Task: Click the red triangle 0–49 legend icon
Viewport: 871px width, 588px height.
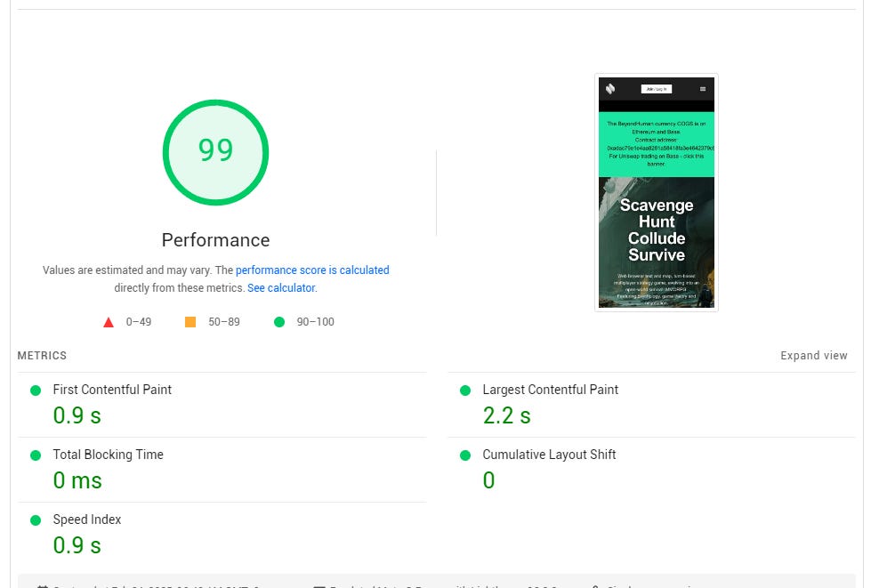Action: (109, 322)
